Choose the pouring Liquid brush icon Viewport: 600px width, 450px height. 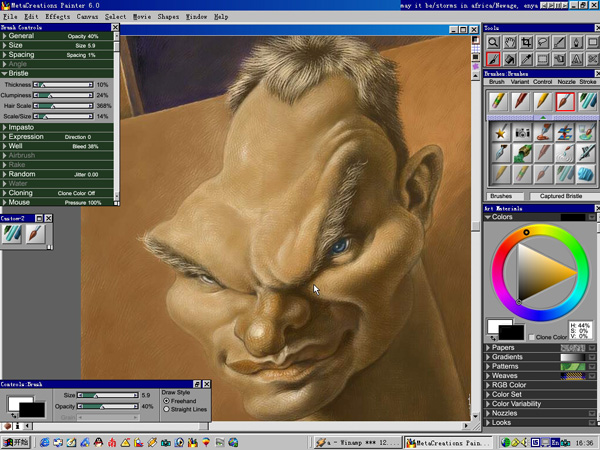coord(543,132)
